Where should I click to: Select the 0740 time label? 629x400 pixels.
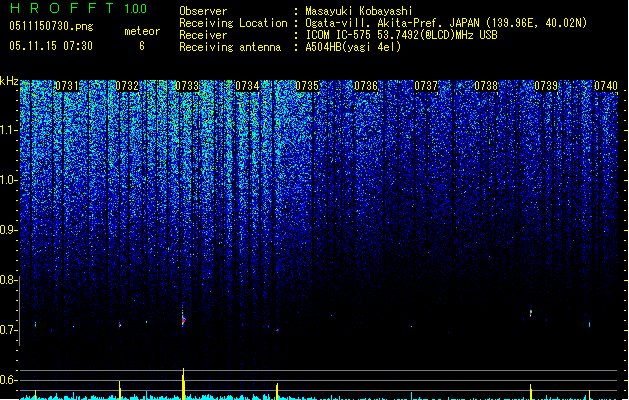pos(606,87)
